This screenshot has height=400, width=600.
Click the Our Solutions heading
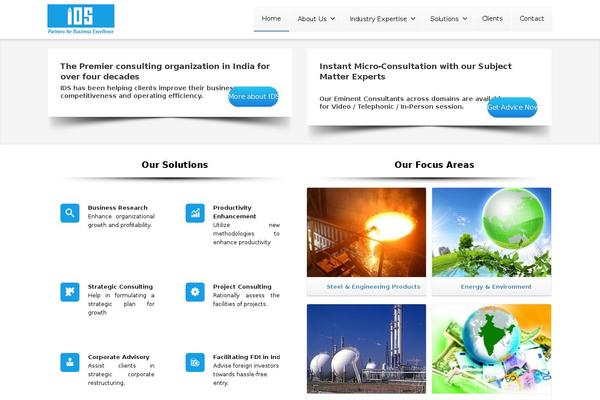tap(174, 165)
